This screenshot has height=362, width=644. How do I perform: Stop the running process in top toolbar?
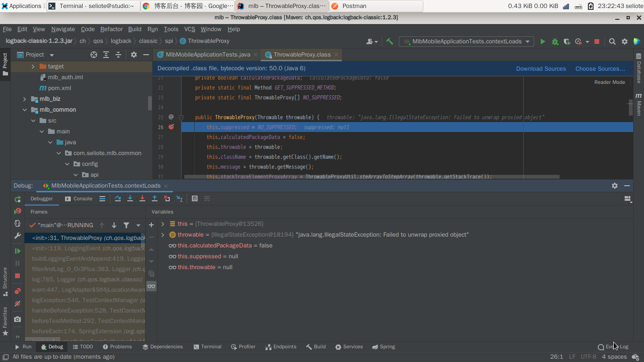click(596, 41)
